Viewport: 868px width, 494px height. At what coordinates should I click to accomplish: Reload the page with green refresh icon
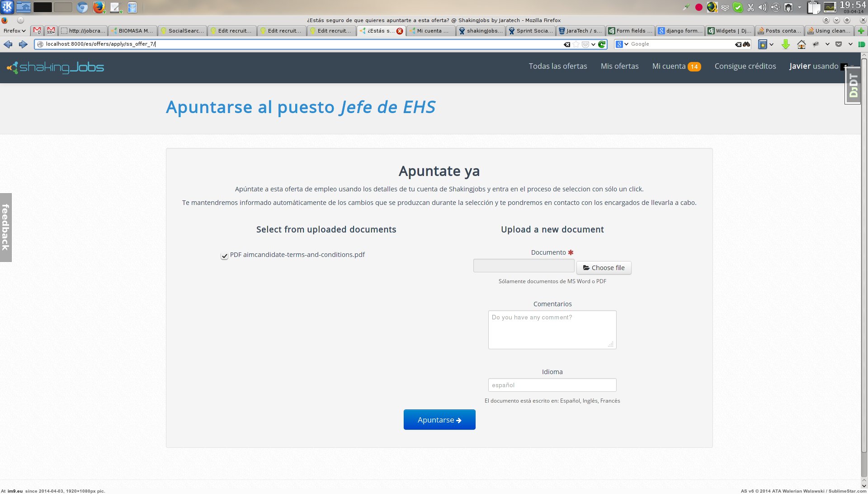click(x=602, y=44)
